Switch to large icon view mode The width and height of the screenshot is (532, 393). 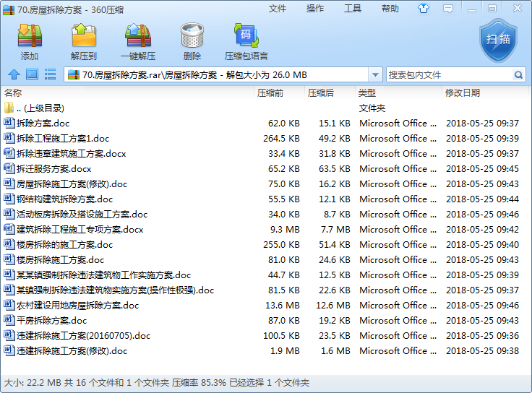[32, 74]
